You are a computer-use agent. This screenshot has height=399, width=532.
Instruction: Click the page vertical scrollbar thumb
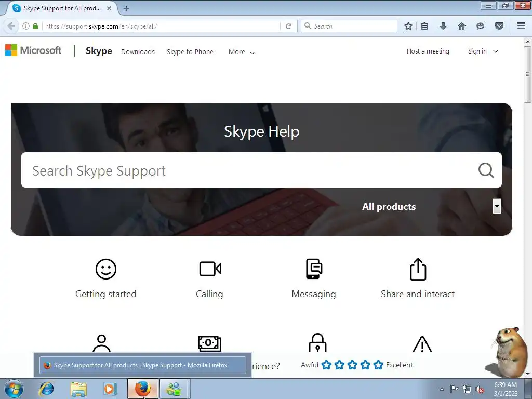tap(527, 74)
